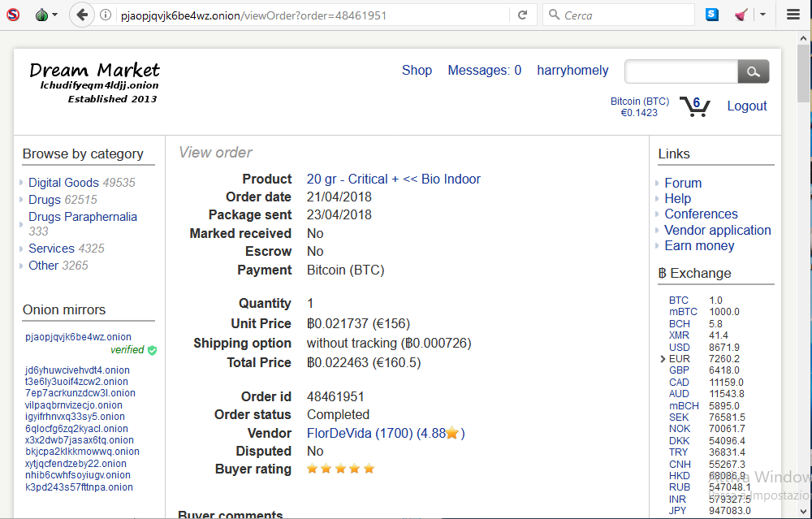
Task: Open the shopping cart icon showing 6
Action: pos(694,106)
